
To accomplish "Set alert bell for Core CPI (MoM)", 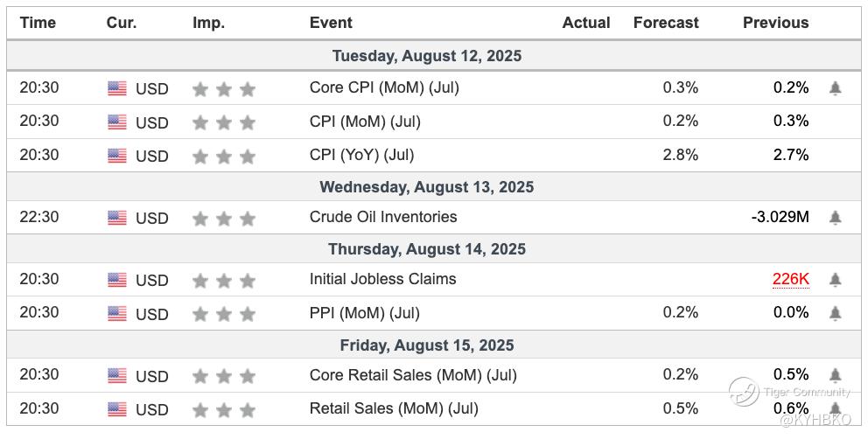I will (x=835, y=88).
